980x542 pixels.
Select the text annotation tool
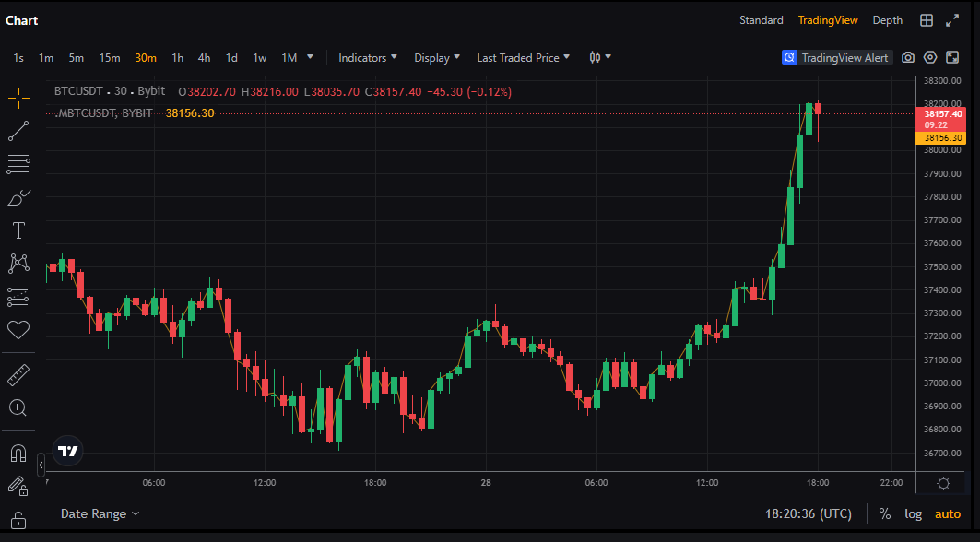[x=18, y=230]
